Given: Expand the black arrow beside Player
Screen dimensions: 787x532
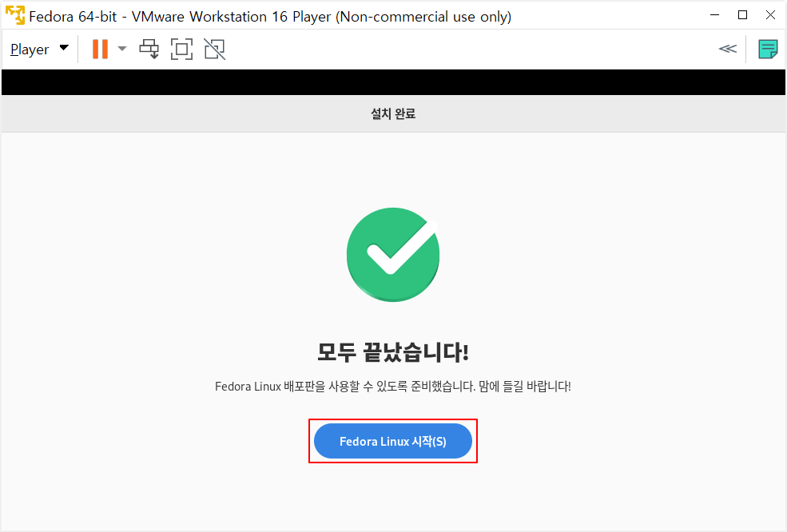Looking at the screenshot, I should (64, 48).
